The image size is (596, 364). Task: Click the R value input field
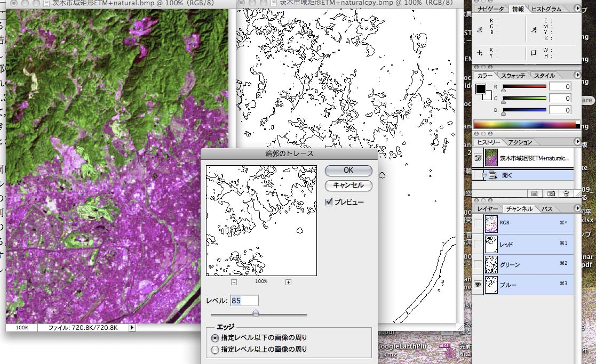tap(560, 86)
